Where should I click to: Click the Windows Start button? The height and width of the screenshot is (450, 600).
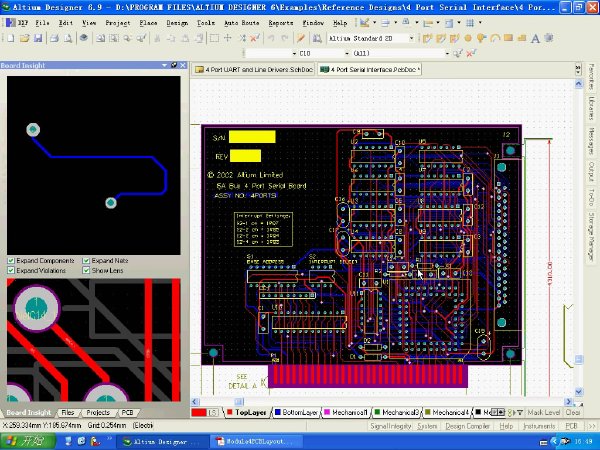[x=28, y=441]
